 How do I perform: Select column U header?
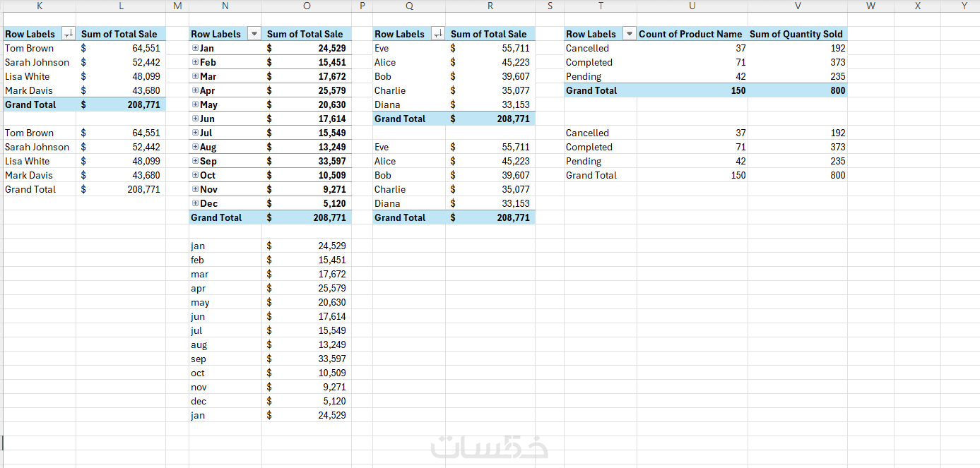[x=692, y=6]
